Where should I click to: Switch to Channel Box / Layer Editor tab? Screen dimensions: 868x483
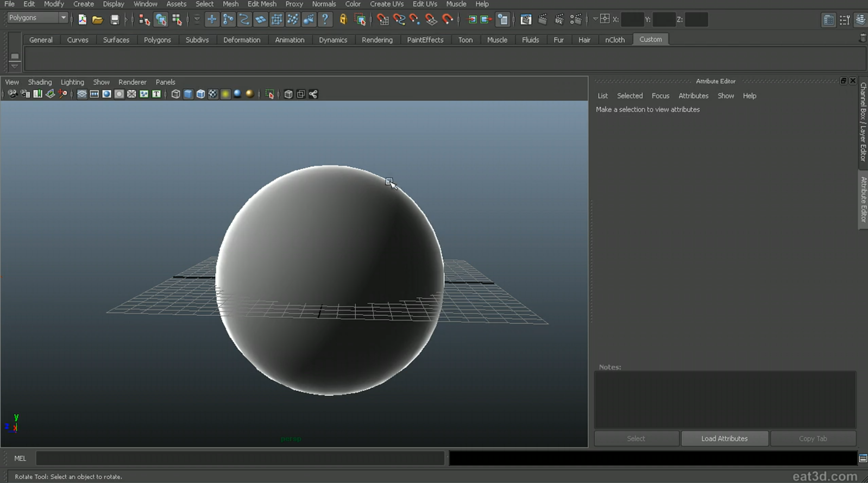pyautogui.click(x=863, y=122)
